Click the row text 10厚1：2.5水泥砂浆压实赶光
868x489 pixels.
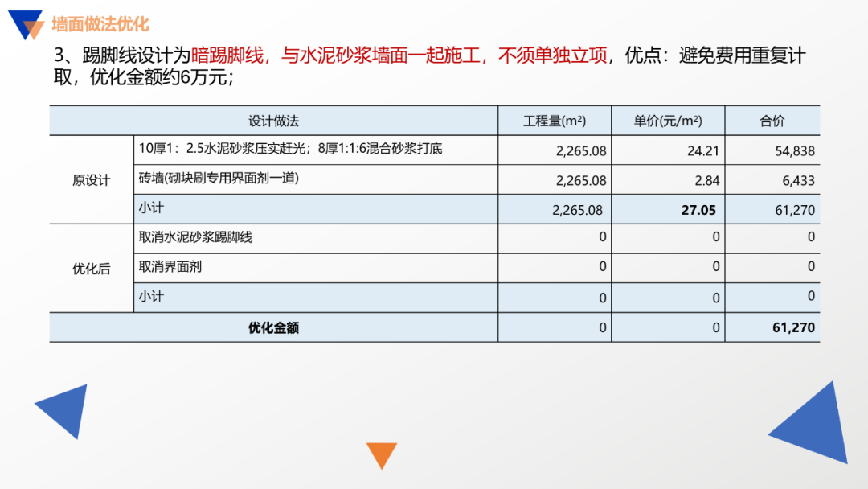coord(223,149)
